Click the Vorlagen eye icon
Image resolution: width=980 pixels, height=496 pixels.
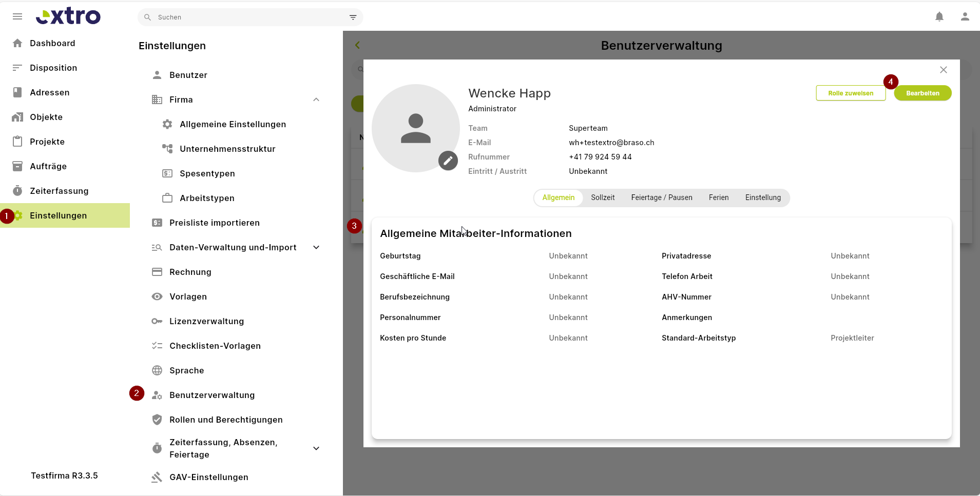157,296
